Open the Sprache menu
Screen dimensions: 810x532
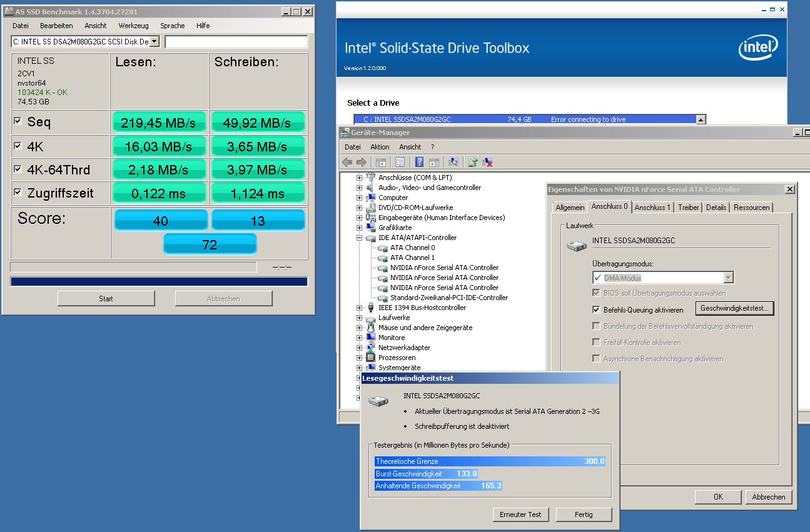(x=172, y=26)
